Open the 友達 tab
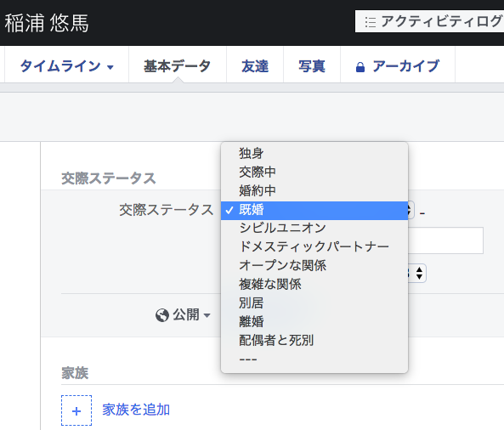The width and height of the screenshot is (504, 430). click(x=255, y=65)
